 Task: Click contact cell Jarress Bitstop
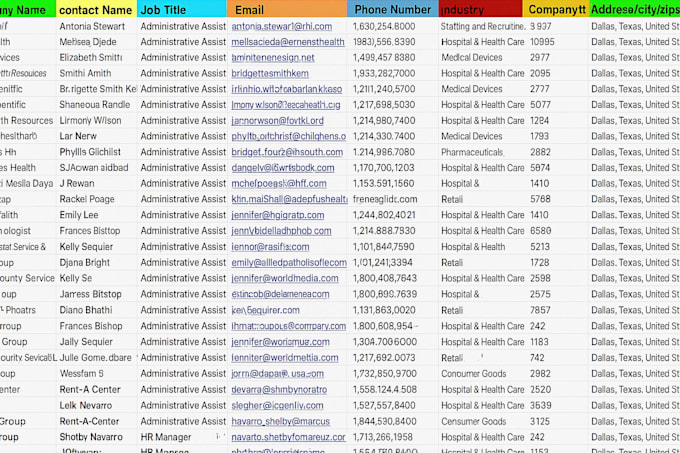click(90, 294)
